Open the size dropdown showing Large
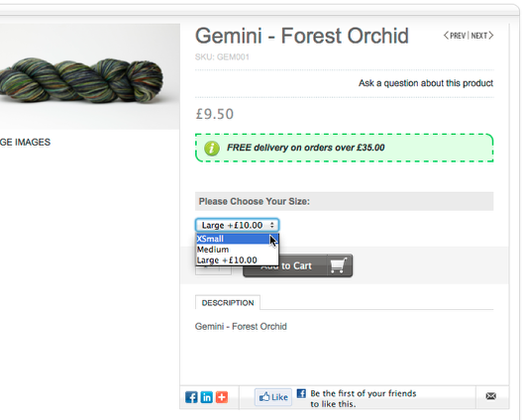The height and width of the screenshot is (420, 527). pos(238,225)
